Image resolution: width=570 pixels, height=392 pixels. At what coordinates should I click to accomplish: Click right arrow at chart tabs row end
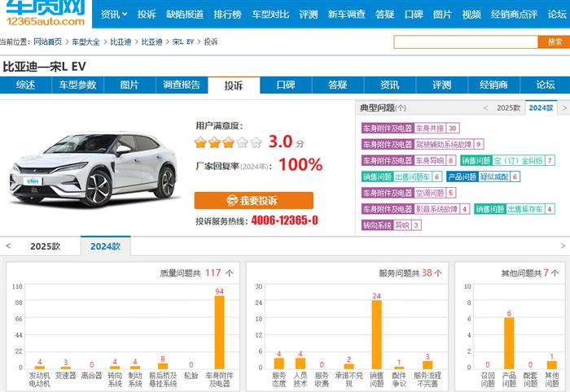coord(563,246)
